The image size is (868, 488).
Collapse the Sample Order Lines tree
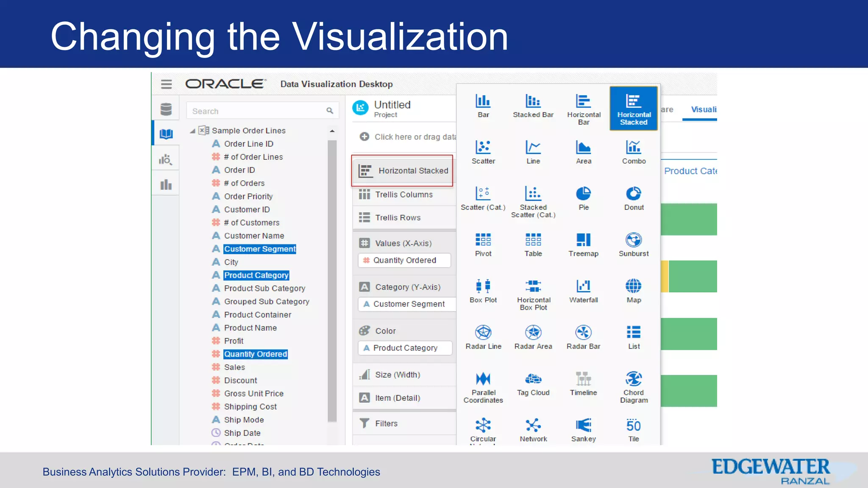pos(192,131)
